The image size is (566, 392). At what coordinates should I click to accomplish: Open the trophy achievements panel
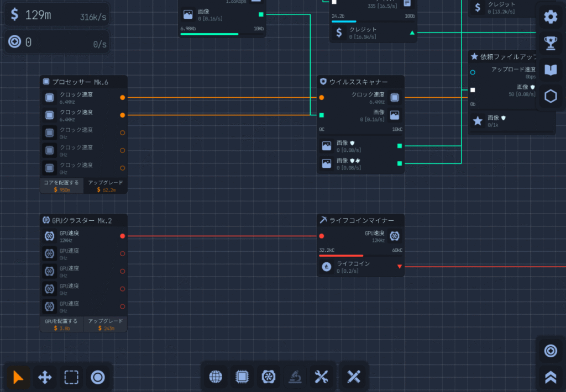[551, 43]
